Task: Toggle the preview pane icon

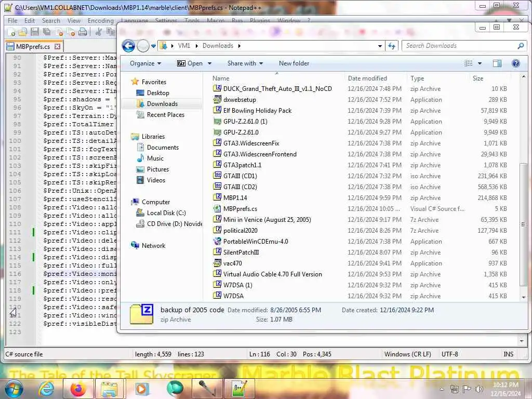Action: [497, 63]
